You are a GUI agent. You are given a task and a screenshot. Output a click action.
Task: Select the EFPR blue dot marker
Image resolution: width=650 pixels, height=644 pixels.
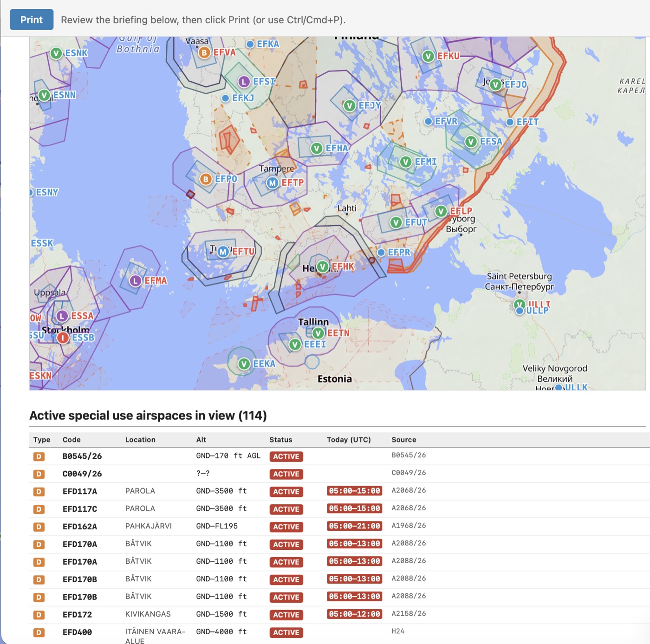tap(381, 252)
